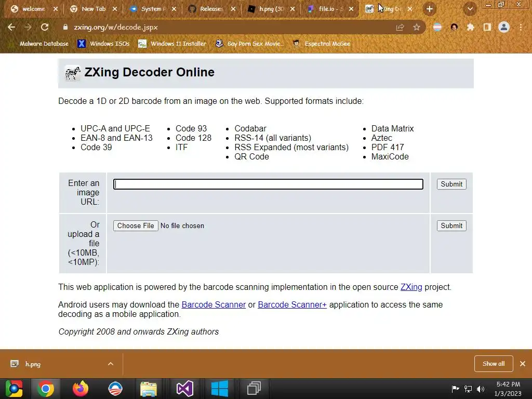Open a new tab with the plus button
The image size is (532, 399).
[430, 9]
